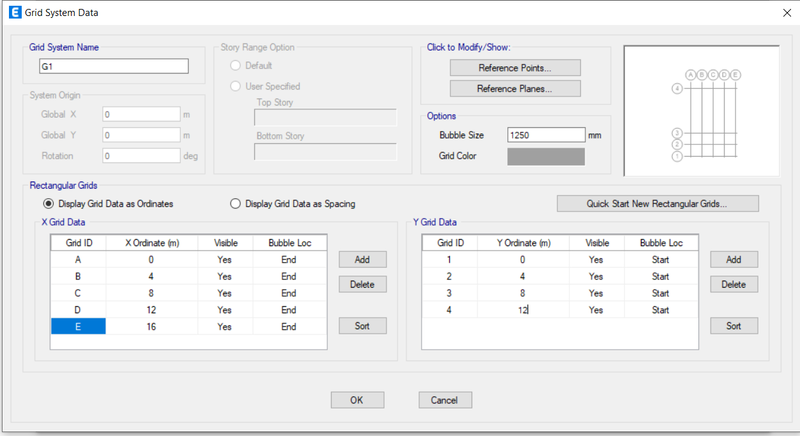Sort the Y Grid Data table
Viewport: 800px width, 436px height.
[x=734, y=326]
